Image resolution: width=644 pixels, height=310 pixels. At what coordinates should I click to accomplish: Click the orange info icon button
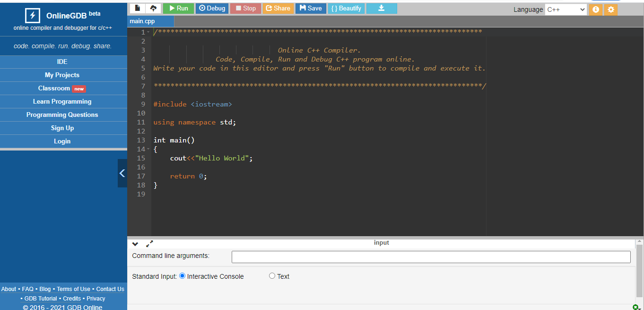(596, 9)
